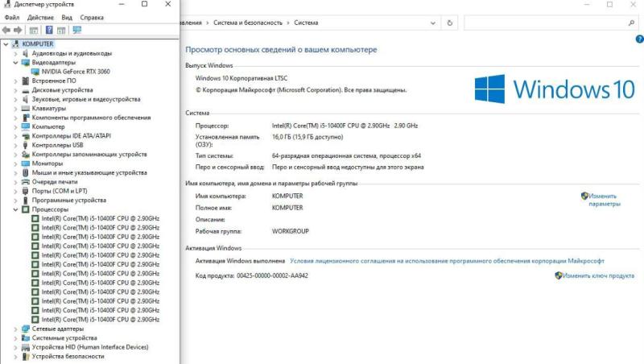The width and height of the screenshot is (644, 364).
Task: Click the Мыши mouse category icon
Action: click(x=26, y=172)
